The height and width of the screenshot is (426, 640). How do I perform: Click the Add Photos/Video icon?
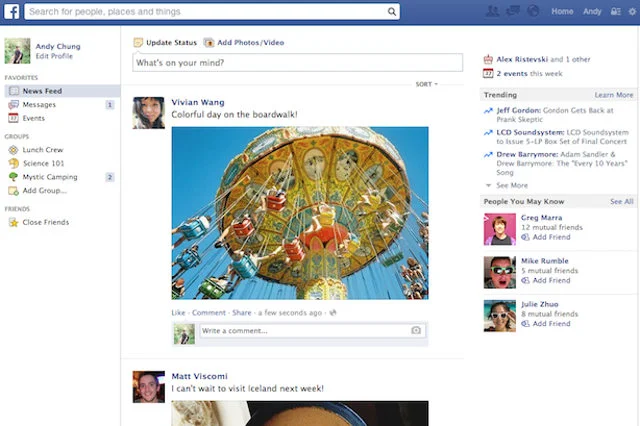coord(209,42)
